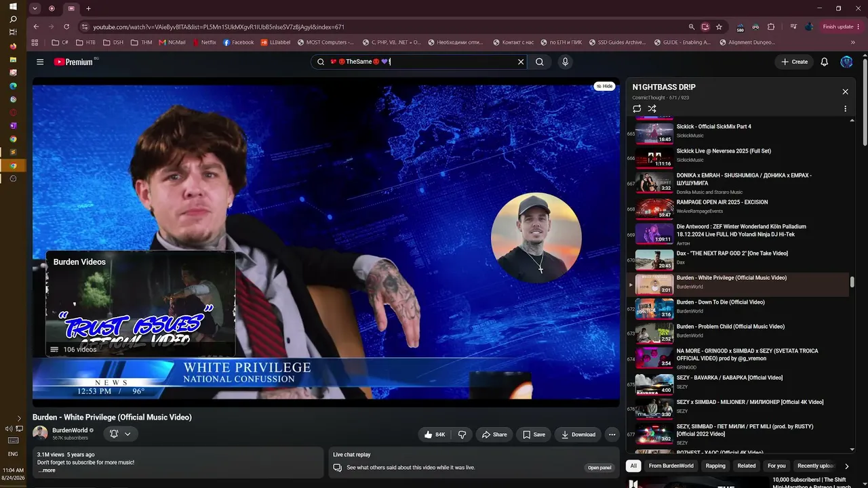868x488 pixels.
Task: Start voice search with microphone icon
Action: click(565, 62)
